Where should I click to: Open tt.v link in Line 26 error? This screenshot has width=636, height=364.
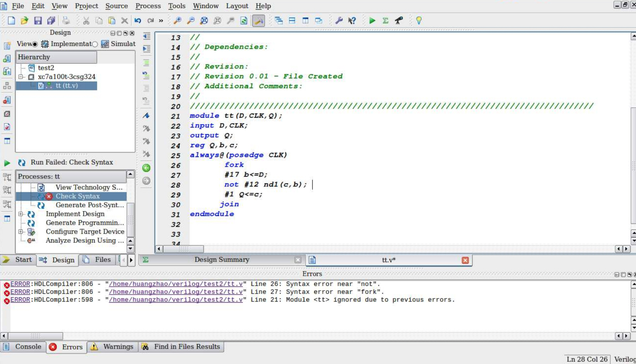click(x=176, y=284)
